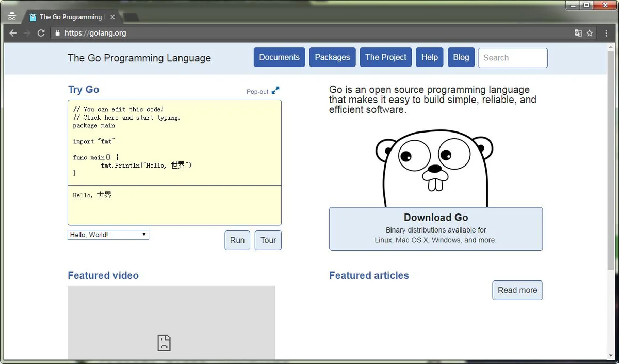
Task: Run the sample Go code
Action: (x=237, y=240)
